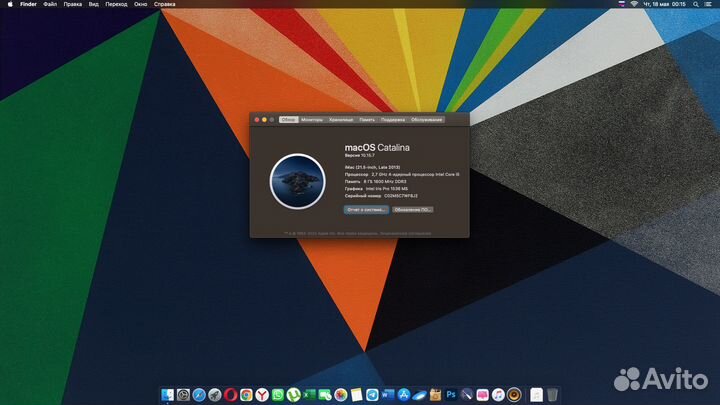Viewport: 720px width, 405px height.
Task: Launch Safari compass icon in Dock
Action: click(199, 394)
